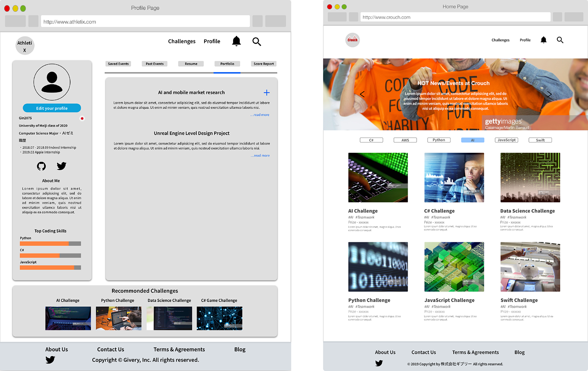Screen dimensions: 588x371
Task: Click the notification bell on Profile Page
Action: pyautogui.click(x=236, y=41)
